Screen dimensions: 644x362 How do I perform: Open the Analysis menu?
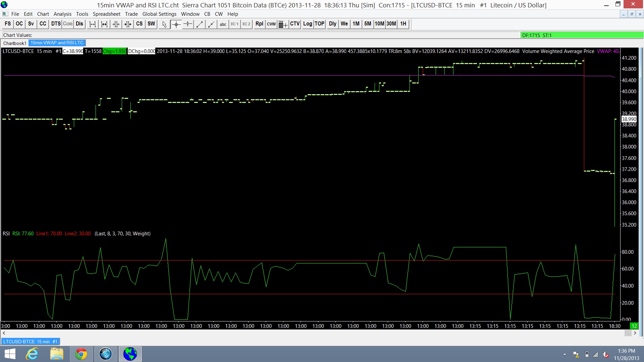point(62,14)
